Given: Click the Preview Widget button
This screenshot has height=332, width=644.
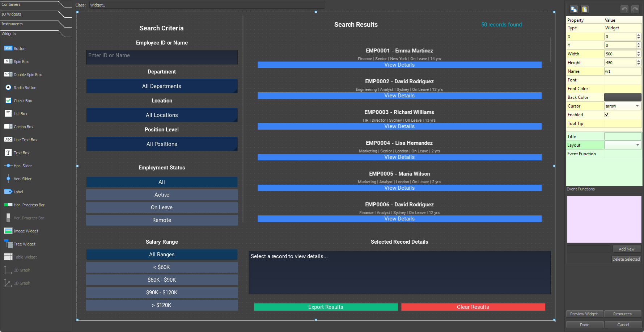Looking at the screenshot, I should tap(584, 314).
